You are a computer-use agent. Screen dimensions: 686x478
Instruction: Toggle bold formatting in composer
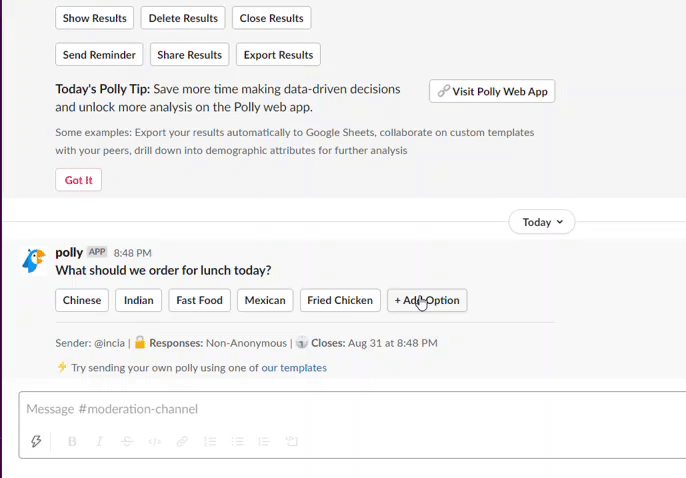(72, 441)
